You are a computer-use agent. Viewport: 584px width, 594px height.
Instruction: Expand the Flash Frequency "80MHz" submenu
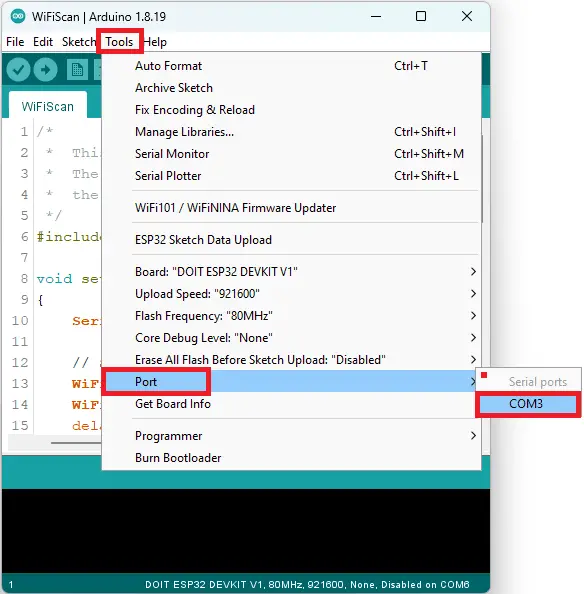[290, 316]
